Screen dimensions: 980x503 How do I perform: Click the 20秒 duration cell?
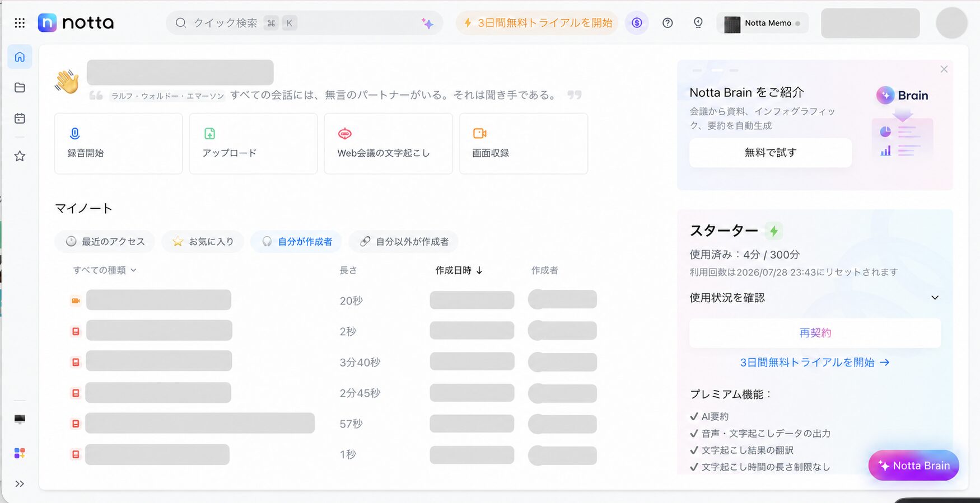pyautogui.click(x=351, y=301)
